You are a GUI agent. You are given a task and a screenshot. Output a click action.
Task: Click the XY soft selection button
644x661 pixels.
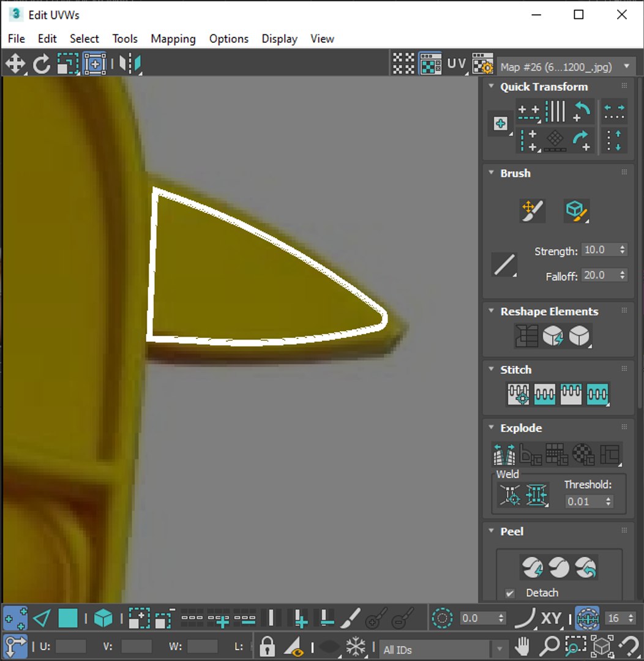[x=551, y=618]
